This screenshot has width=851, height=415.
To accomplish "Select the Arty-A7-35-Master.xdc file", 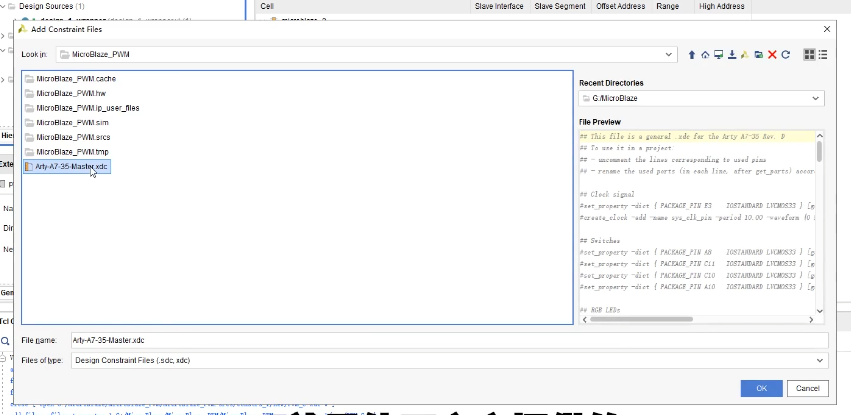I will point(67,167).
